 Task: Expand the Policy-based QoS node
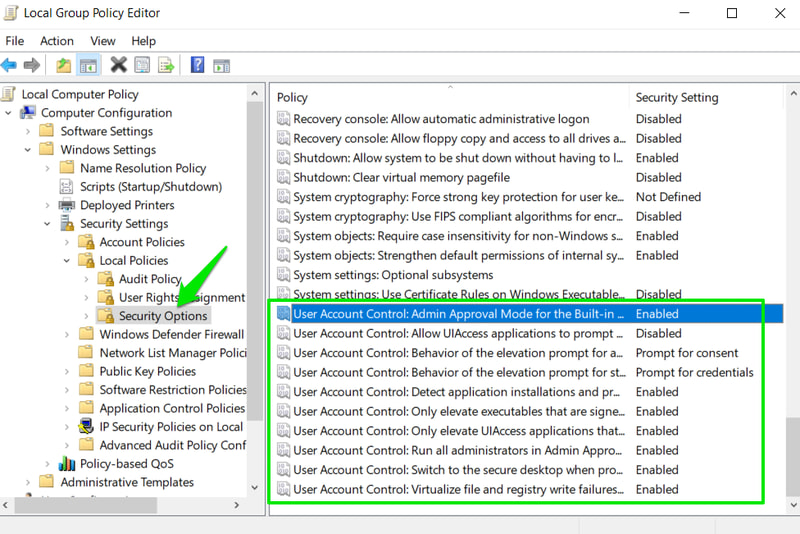[47, 464]
